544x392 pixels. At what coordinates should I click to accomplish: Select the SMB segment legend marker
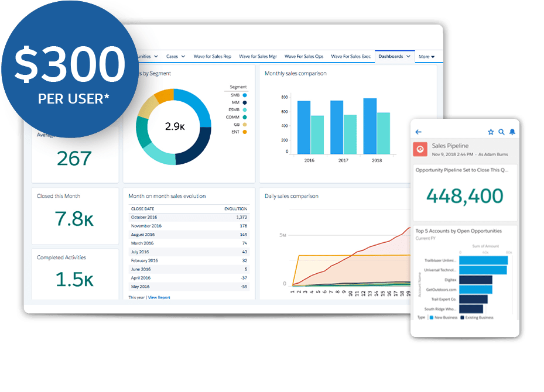245,95
